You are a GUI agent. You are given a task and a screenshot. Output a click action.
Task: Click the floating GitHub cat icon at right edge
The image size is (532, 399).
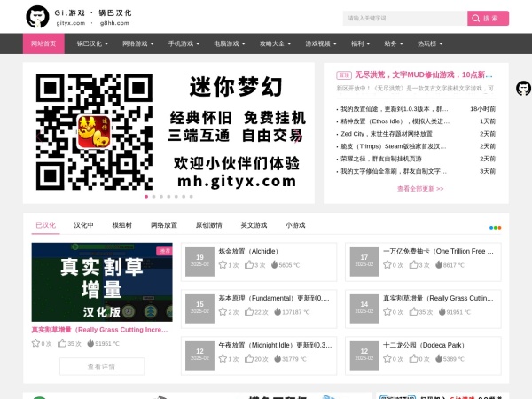(x=523, y=89)
